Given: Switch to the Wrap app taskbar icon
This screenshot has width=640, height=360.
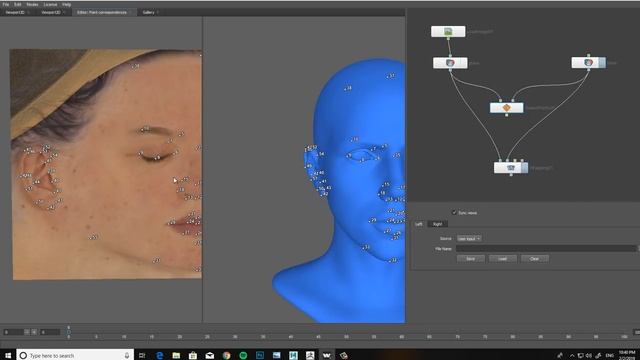Looking at the screenshot, I should point(327,356).
